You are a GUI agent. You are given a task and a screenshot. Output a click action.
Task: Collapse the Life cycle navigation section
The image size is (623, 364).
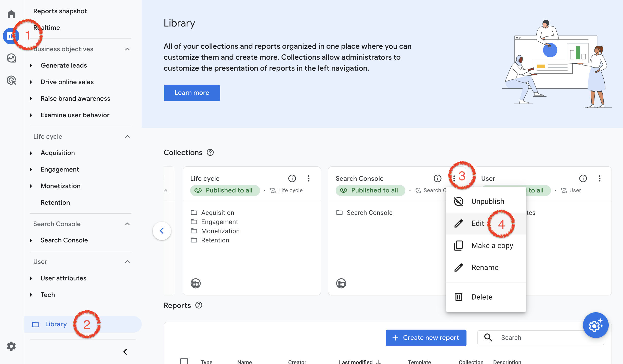coord(127,136)
